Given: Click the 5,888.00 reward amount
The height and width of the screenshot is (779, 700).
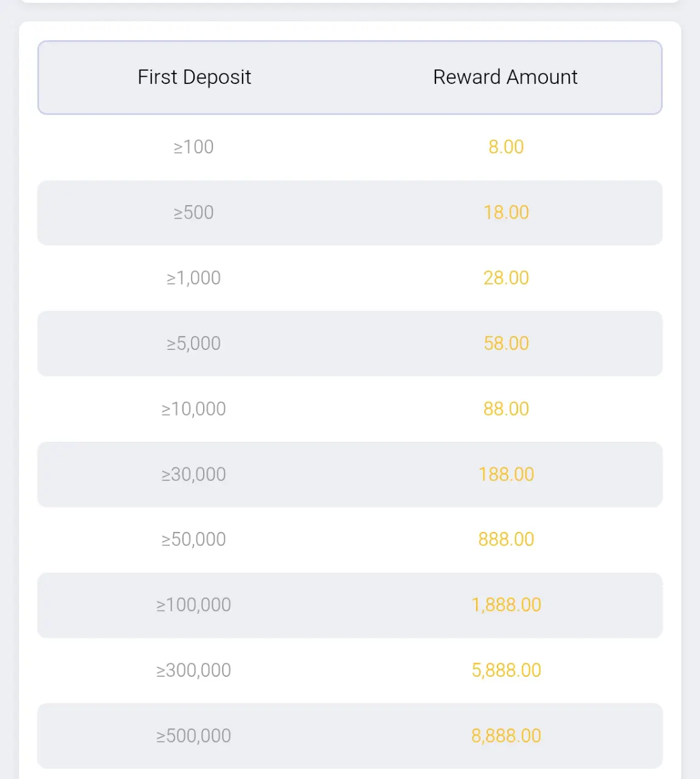Looking at the screenshot, I should tap(506, 670).
